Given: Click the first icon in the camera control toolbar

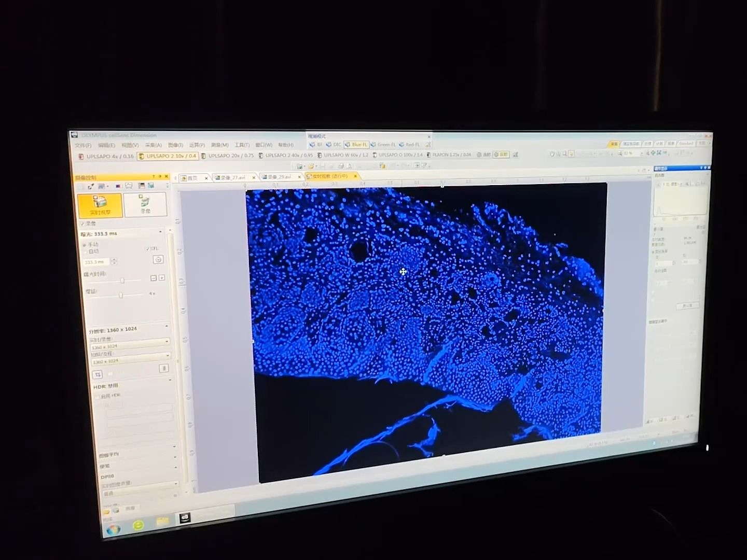Looking at the screenshot, I should point(80,187).
